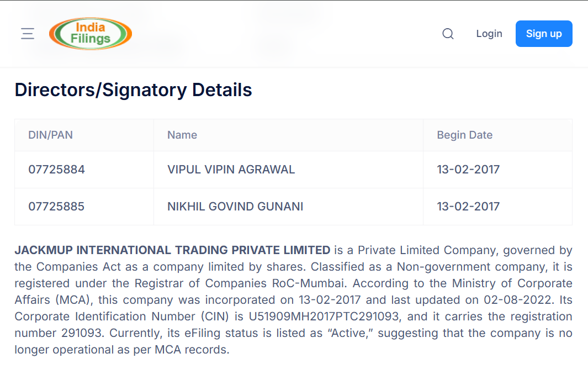Click bold company name Jackmup International Trading
This screenshot has height=369, width=588.
point(172,250)
